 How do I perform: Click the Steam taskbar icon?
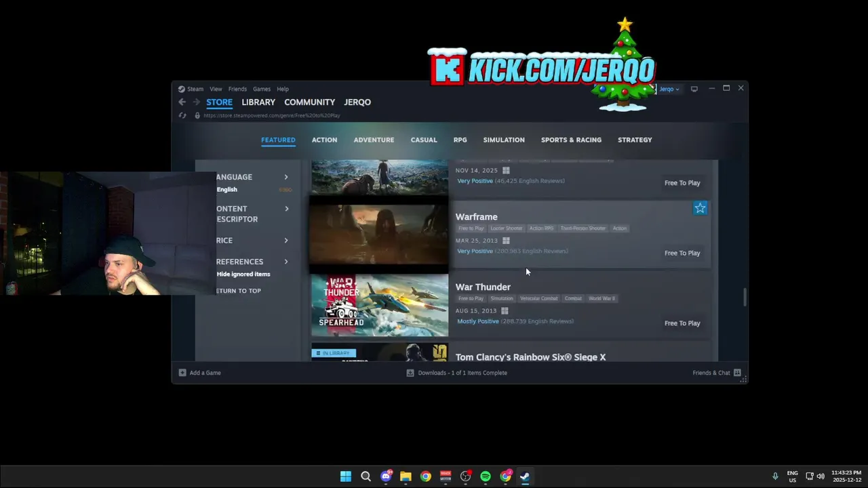[x=525, y=476]
